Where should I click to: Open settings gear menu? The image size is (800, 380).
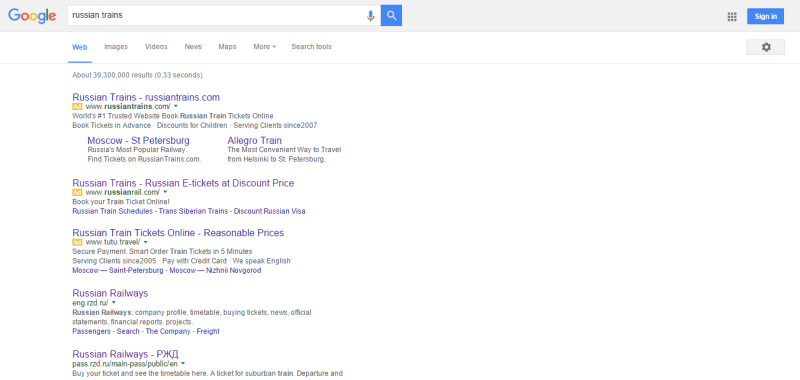(x=765, y=47)
